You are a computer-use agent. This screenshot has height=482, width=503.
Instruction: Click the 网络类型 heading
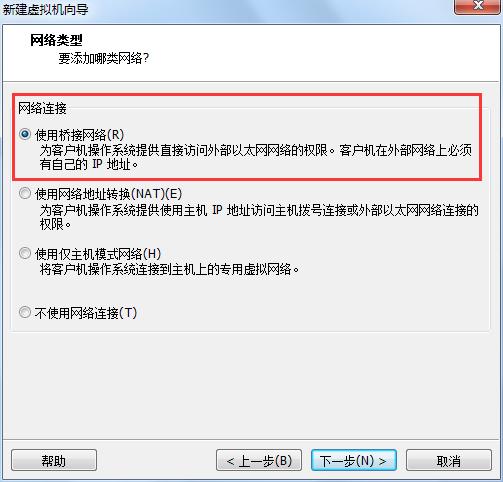[56, 40]
